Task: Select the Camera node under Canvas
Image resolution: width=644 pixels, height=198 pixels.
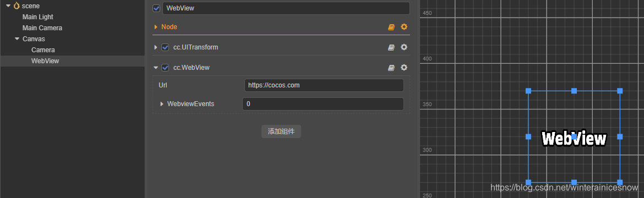Action: pyautogui.click(x=43, y=50)
